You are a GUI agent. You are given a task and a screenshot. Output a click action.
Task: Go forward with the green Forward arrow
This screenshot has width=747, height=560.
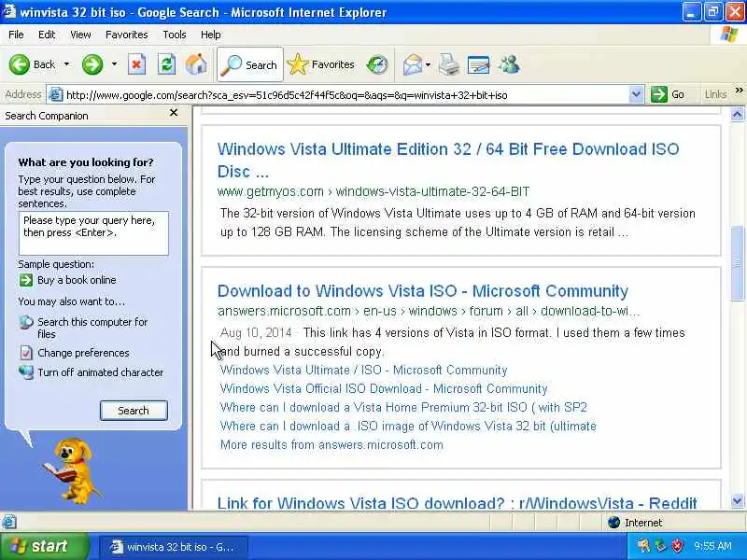pos(92,64)
